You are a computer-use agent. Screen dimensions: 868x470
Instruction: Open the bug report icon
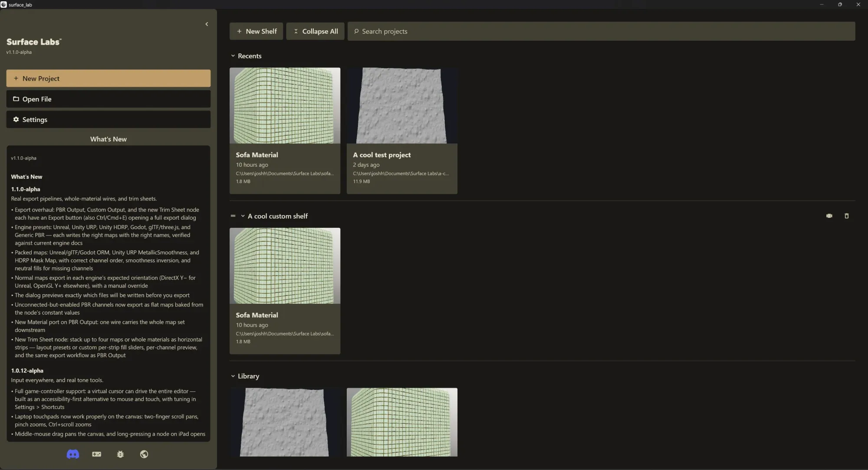pos(120,454)
